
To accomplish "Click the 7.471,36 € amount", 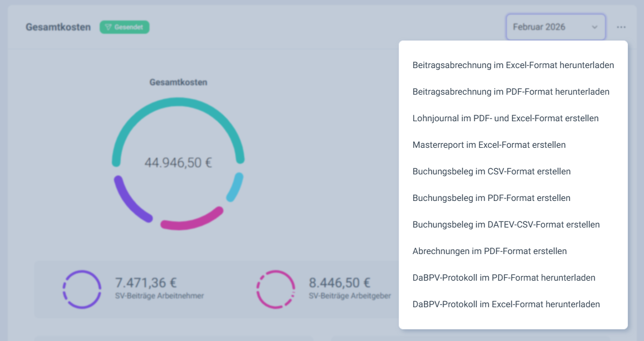I will coord(146,283).
